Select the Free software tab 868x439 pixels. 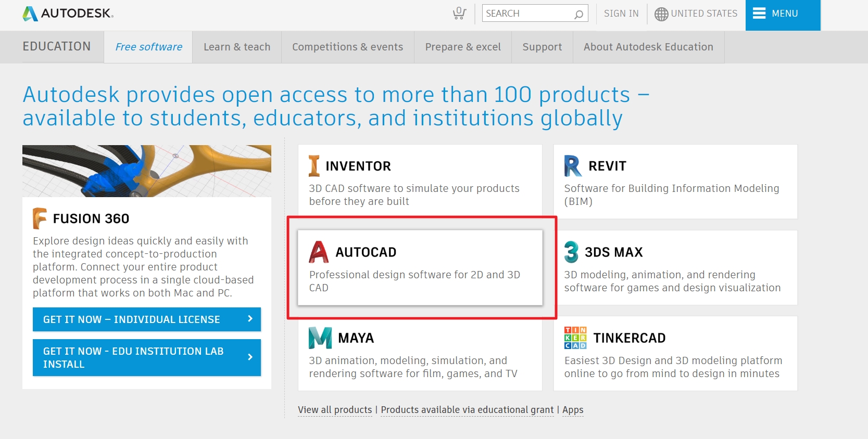coord(148,47)
